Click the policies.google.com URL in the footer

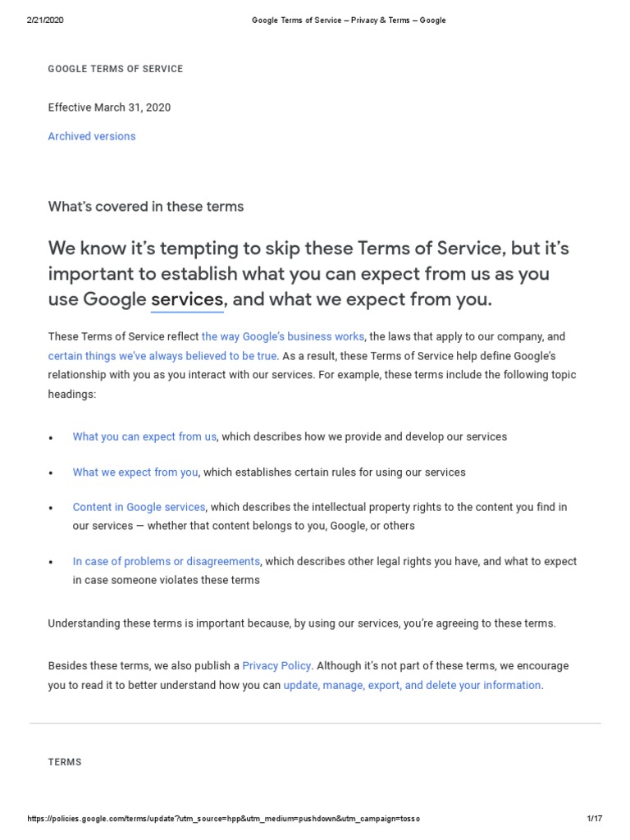(223, 819)
